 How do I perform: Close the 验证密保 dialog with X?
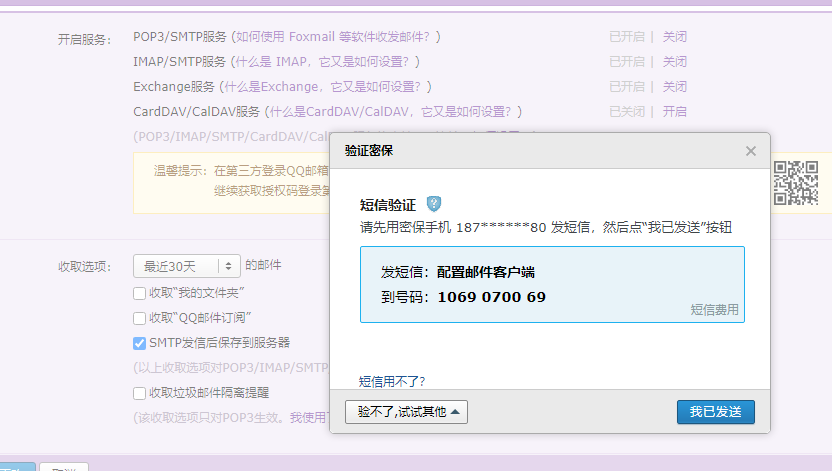click(751, 151)
